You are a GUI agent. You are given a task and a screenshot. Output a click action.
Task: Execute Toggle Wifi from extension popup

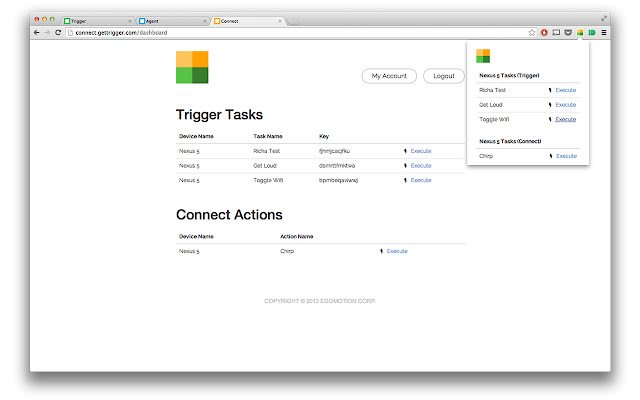[566, 120]
